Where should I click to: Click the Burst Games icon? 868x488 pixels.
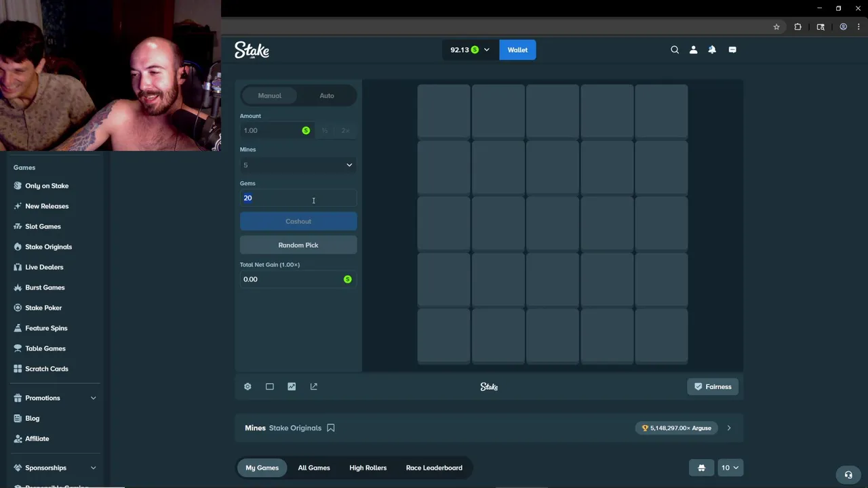pyautogui.click(x=18, y=287)
